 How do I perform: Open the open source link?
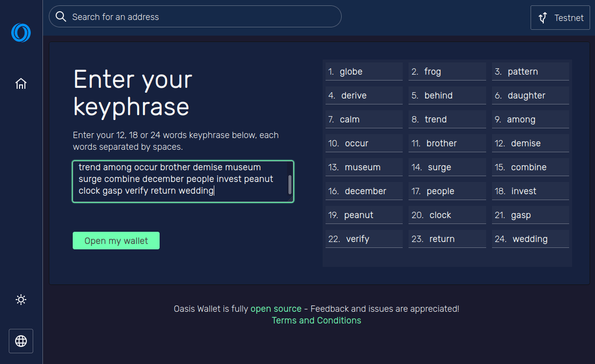click(x=276, y=309)
